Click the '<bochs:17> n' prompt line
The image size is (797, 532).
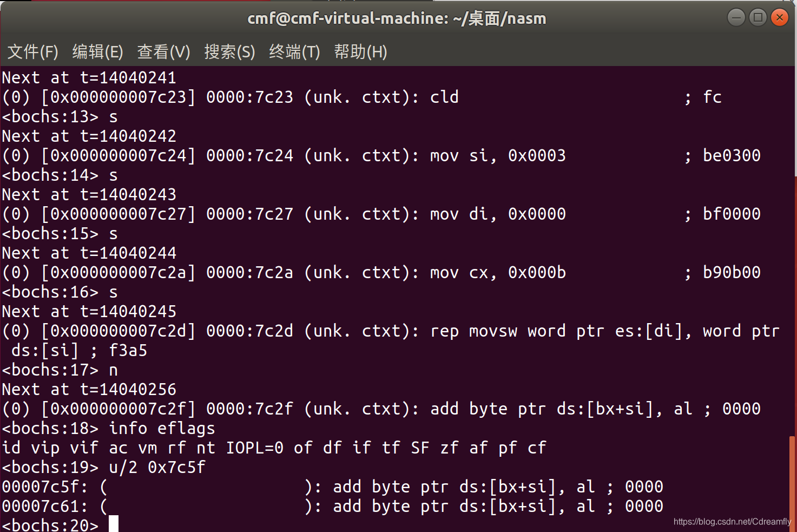pyautogui.click(x=60, y=370)
